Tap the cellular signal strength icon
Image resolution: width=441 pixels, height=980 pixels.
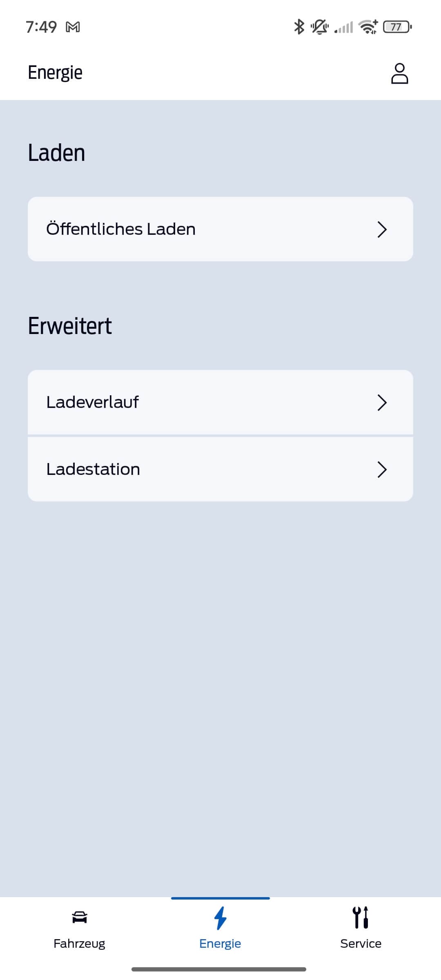[x=344, y=28]
